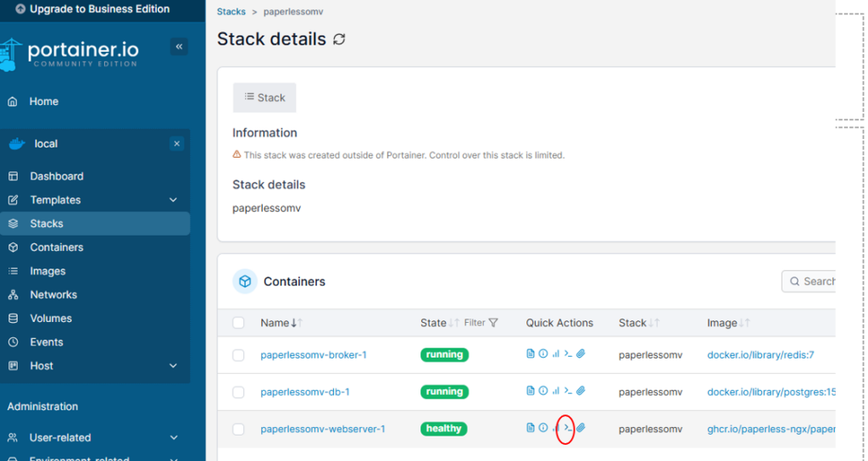Image resolution: width=868 pixels, height=461 pixels.
Task: Open stats icon for paperlessomv-db-1
Action: (x=555, y=391)
